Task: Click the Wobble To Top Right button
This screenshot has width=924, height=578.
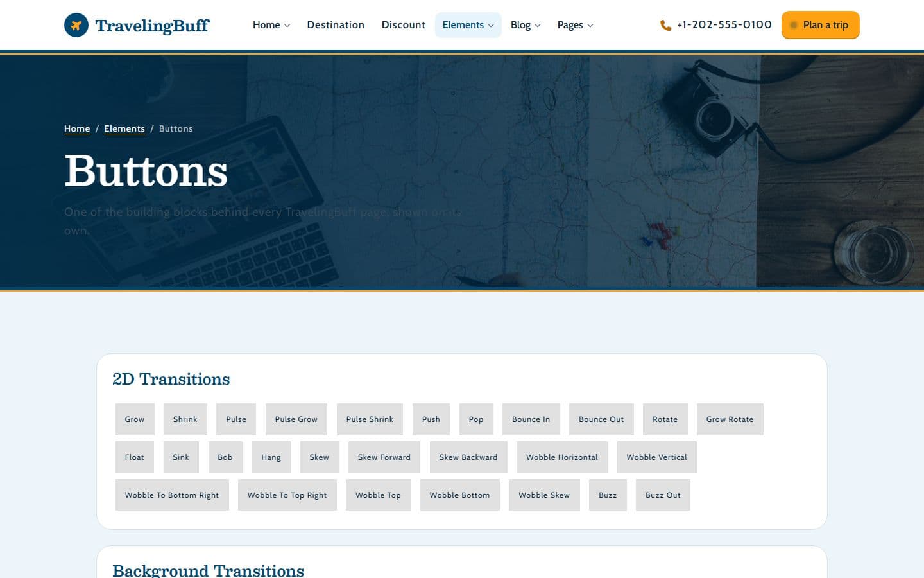Action: (287, 495)
